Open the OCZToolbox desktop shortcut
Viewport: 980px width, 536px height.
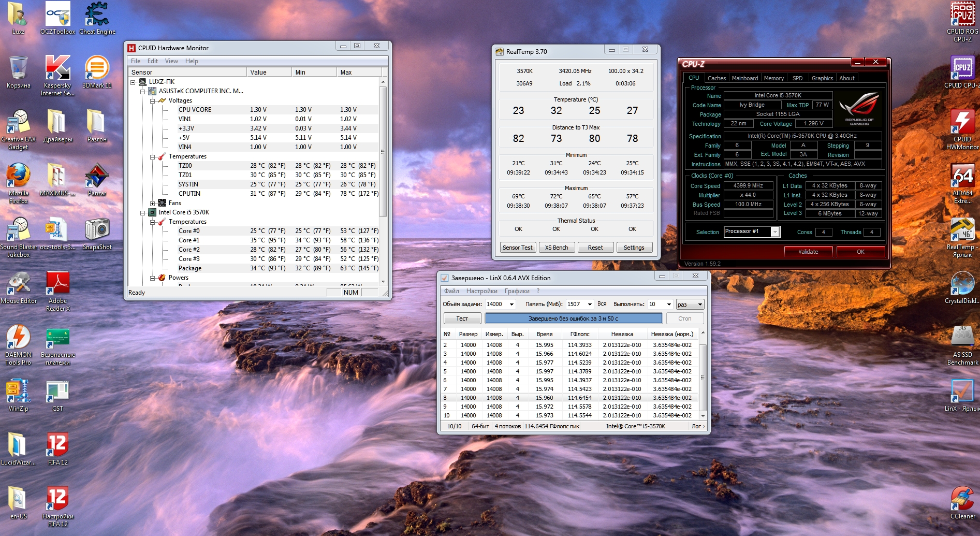coord(57,15)
